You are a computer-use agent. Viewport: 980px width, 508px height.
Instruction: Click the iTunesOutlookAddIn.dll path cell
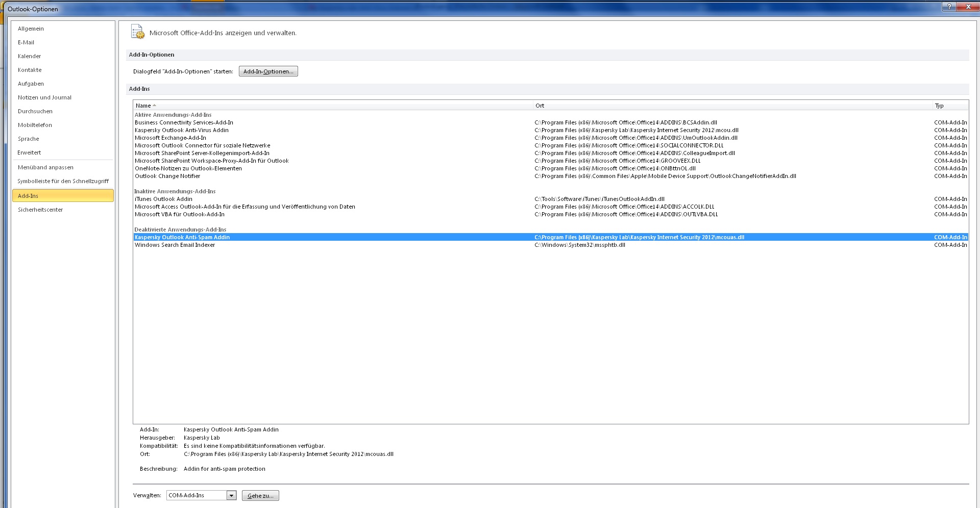coord(600,199)
